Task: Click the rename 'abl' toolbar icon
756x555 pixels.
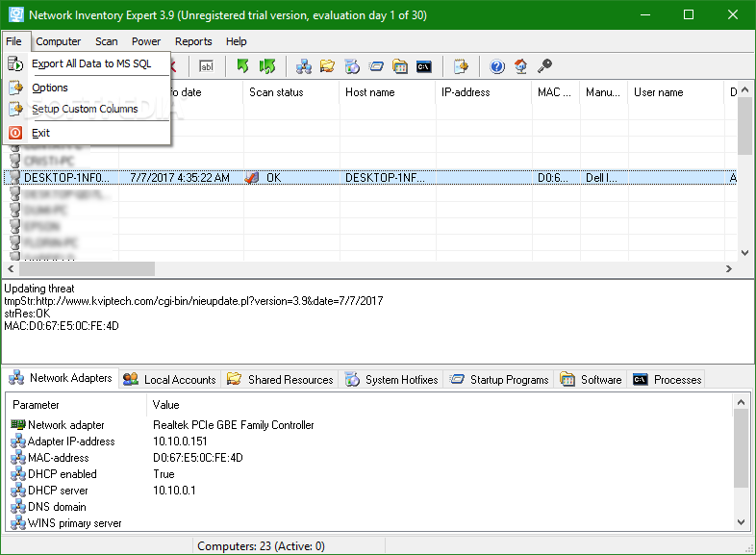Action: [x=207, y=66]
